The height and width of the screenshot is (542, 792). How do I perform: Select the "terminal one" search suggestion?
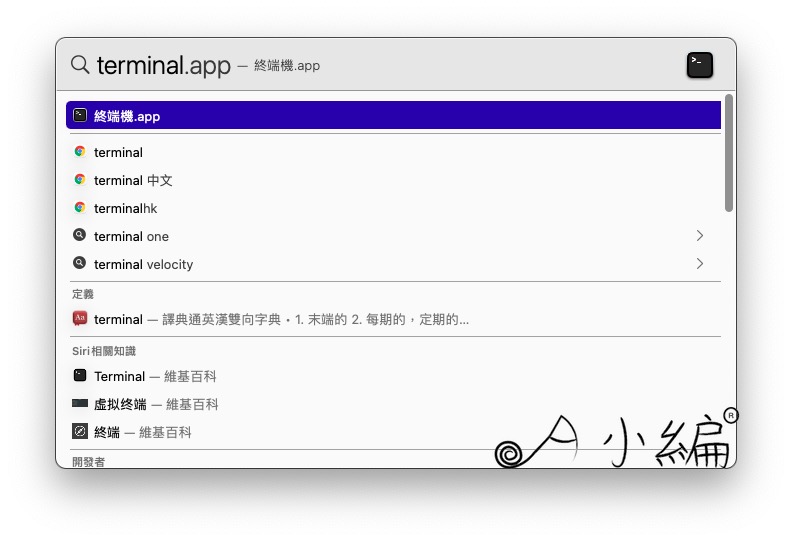393,236
